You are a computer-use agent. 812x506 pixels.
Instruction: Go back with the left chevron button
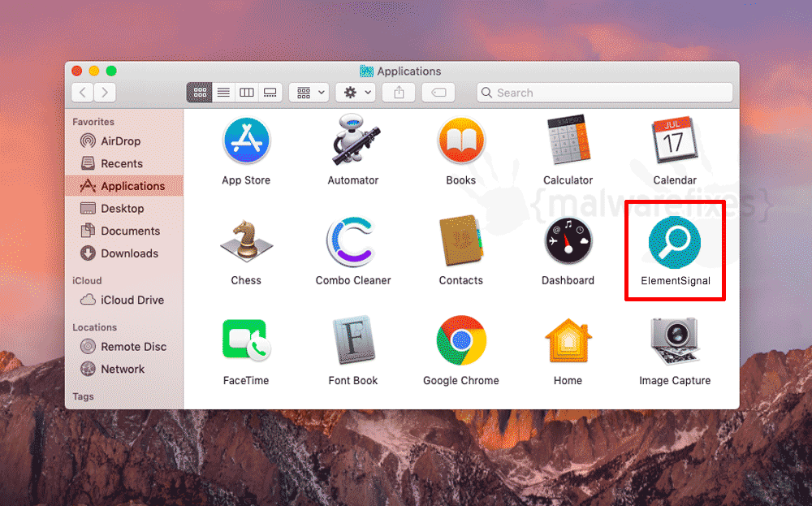pos(83,93)
